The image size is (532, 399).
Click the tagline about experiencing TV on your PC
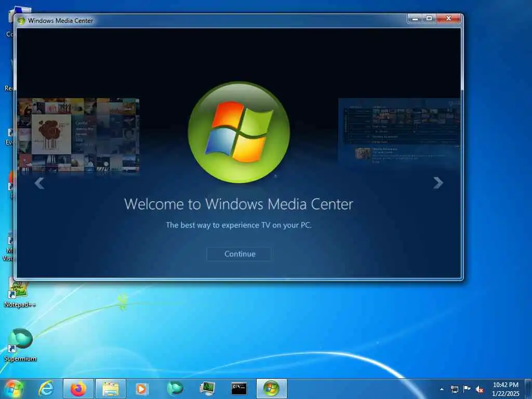click(238, 225)
